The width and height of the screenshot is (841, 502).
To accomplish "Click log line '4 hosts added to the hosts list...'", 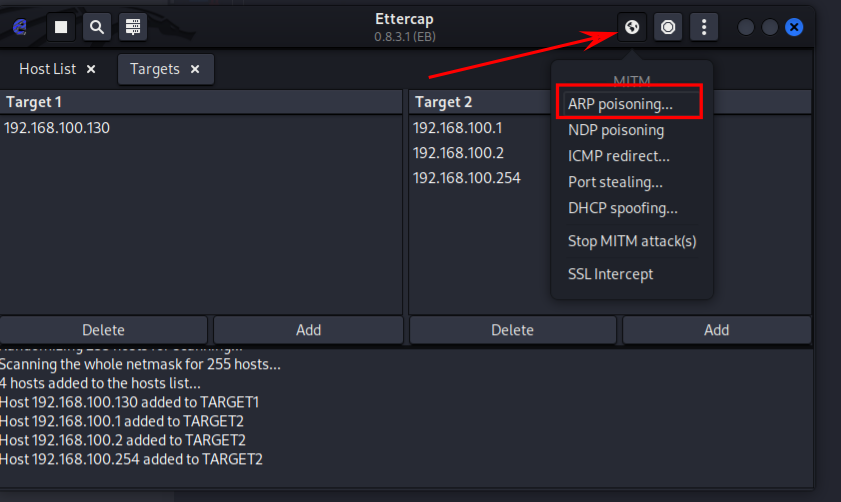I will [x=100, y=383].
